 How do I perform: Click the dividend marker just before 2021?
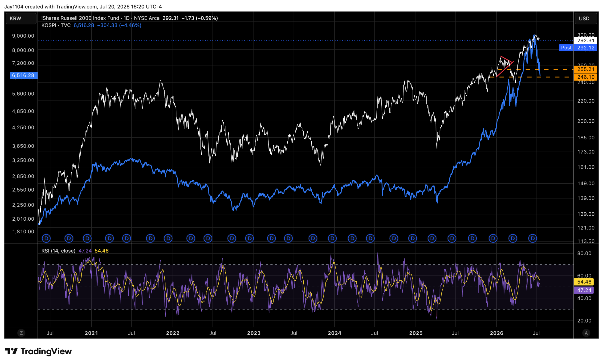point(87,238)
